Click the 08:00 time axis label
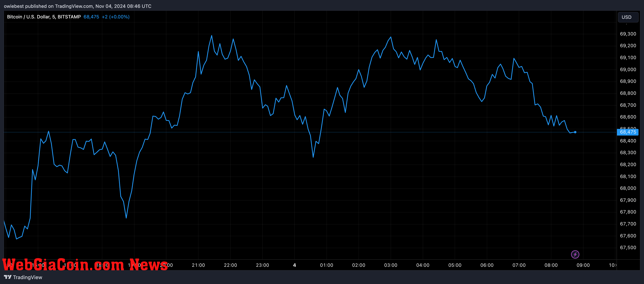Image resolution: width=644 pixels, height=284 pixels. [x=551, y=265]
